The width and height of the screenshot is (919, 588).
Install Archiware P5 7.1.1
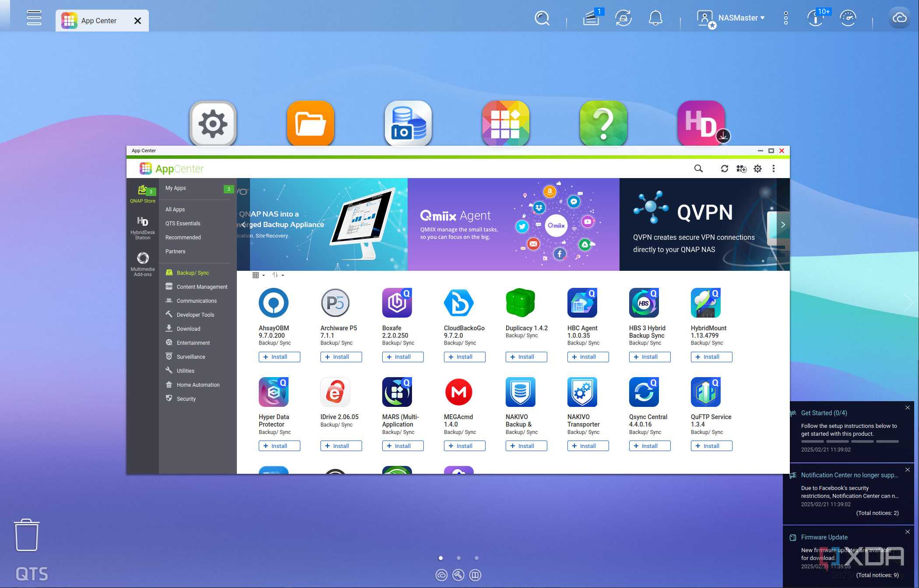[x=341, y=357]
